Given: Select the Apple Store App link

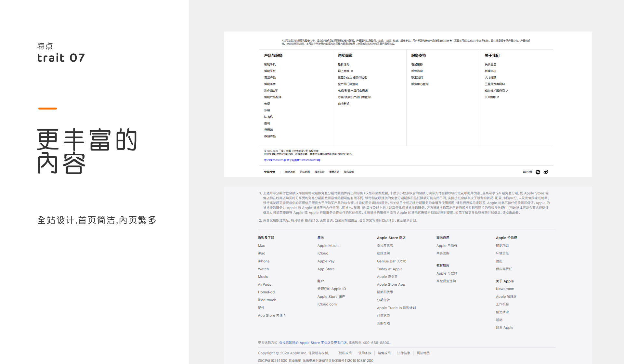Looking at the screenshot, I should tap(391, 284).
